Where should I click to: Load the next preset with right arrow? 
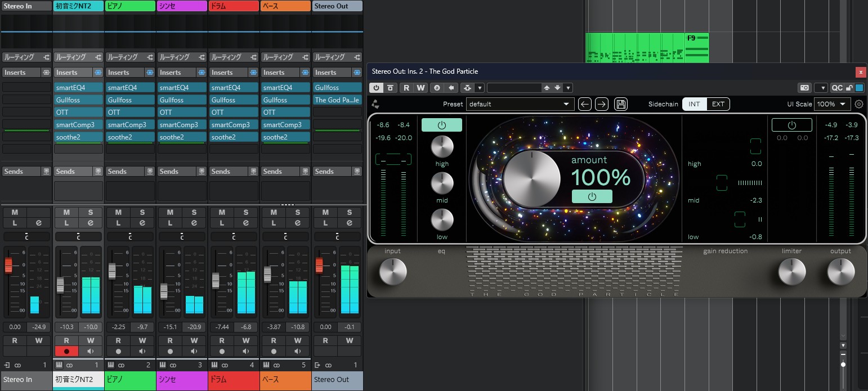(x=602, y=104)
